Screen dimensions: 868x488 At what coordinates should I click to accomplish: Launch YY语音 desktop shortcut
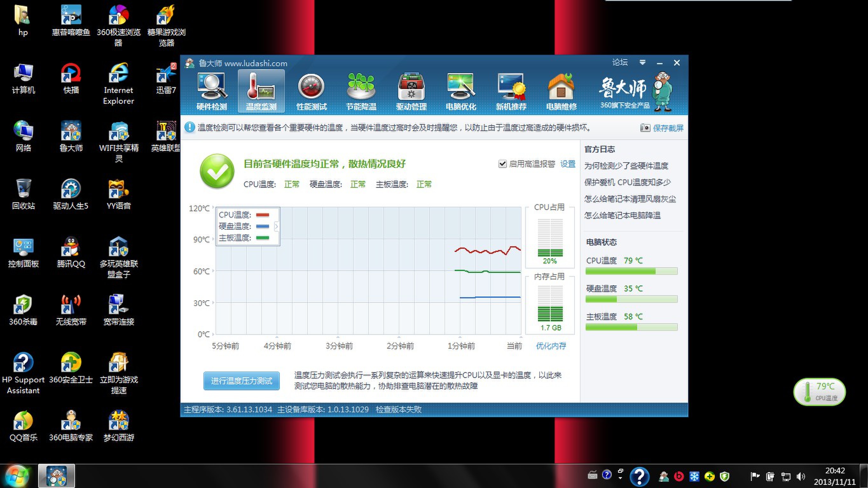[x=118, y=194]
